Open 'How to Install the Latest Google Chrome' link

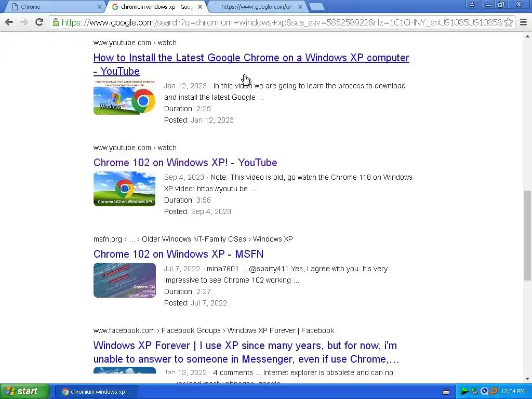coord(251,64)
